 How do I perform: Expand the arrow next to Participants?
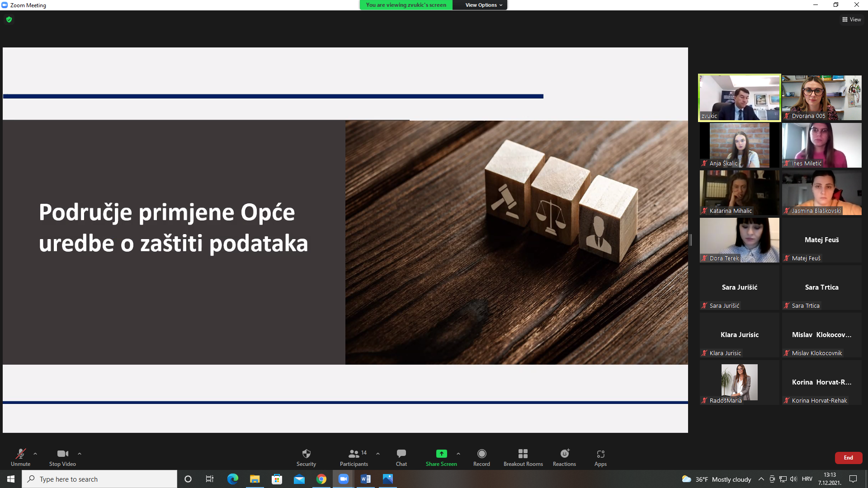(378, 454)
